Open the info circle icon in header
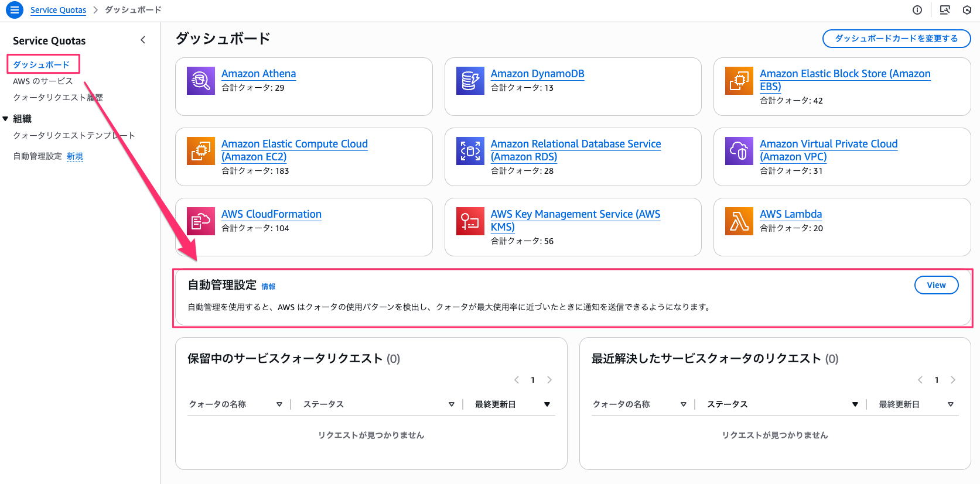 pyautogui.click(x=917, y=10)
